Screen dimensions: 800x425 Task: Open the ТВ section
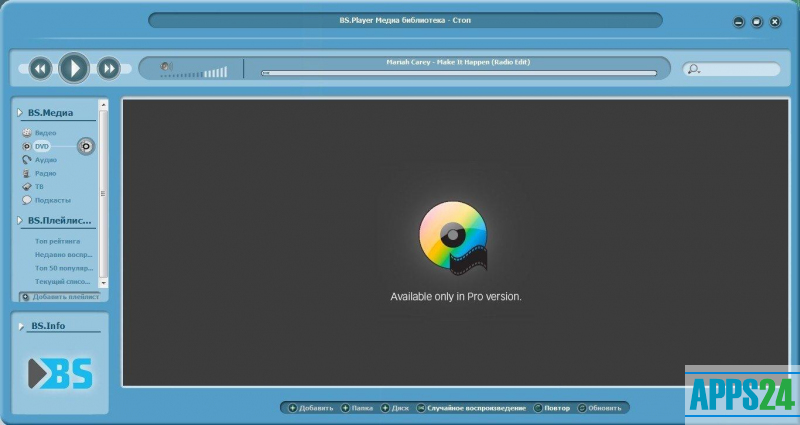click(x=39, y=186)
